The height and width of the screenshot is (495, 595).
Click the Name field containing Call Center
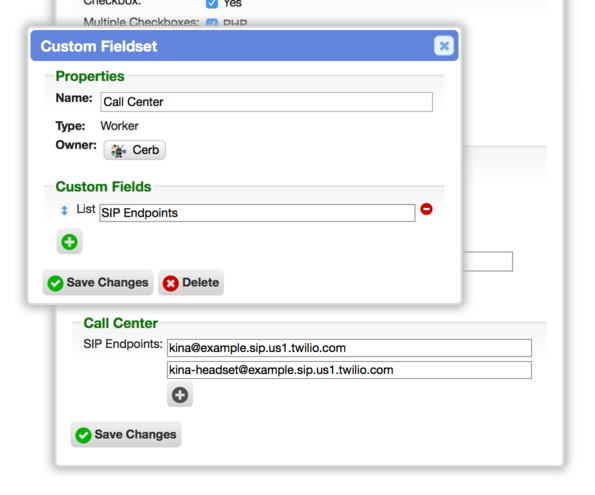click(x=266, y=102)
